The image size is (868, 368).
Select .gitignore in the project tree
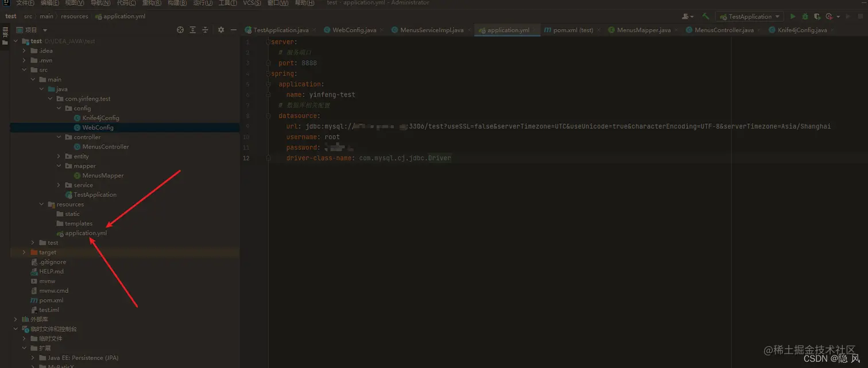tap(52, 262)
